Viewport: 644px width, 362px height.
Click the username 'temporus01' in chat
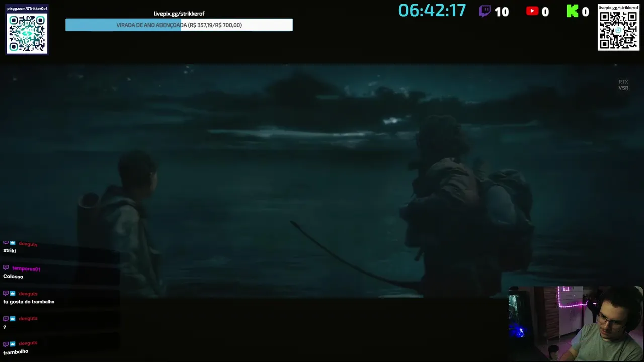pos(26,269)
